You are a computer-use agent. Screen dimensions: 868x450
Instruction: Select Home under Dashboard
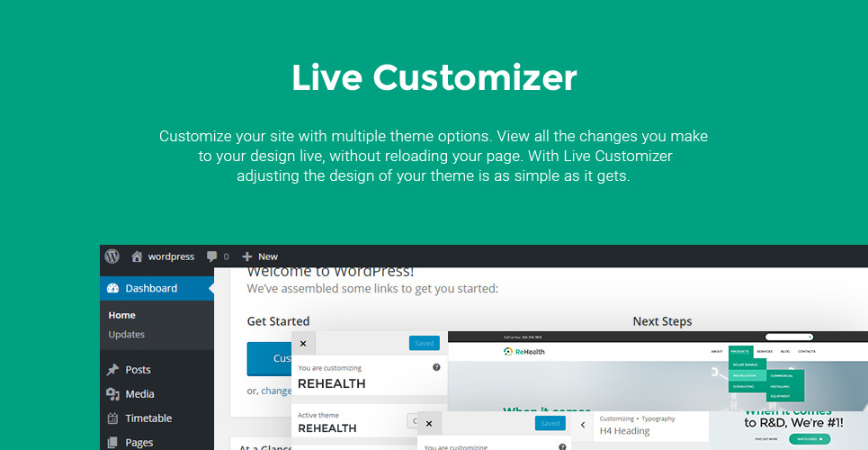(x=122, y=315)
